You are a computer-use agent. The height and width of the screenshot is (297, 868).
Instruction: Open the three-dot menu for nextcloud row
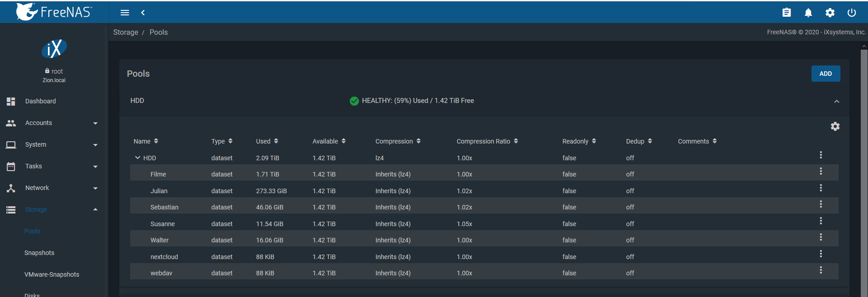tap(821, 254)
